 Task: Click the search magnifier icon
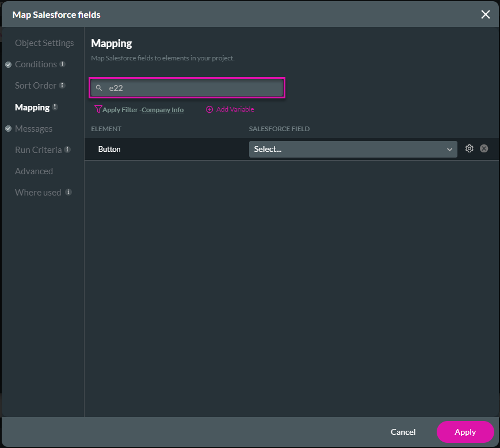99,88
